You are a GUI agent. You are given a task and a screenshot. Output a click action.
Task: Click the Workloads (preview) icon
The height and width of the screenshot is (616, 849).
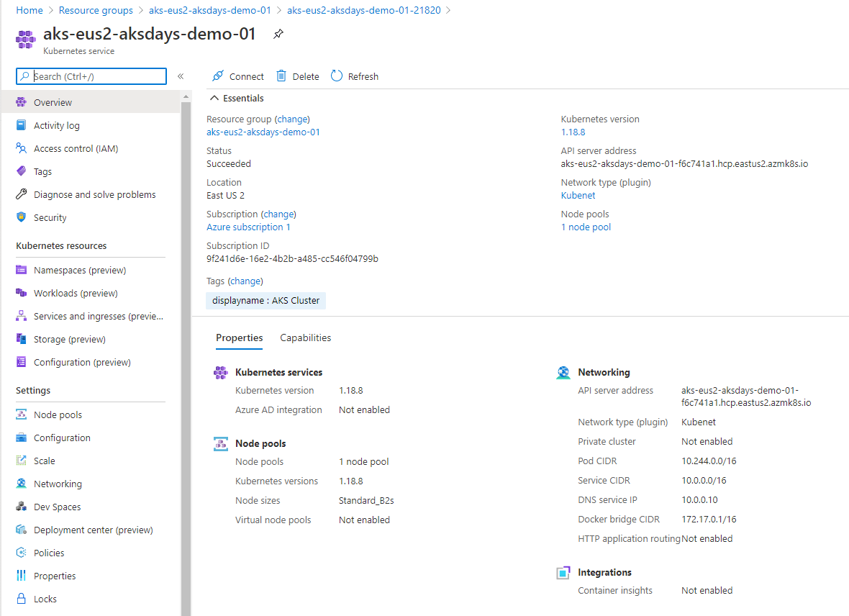pos(21,293)
